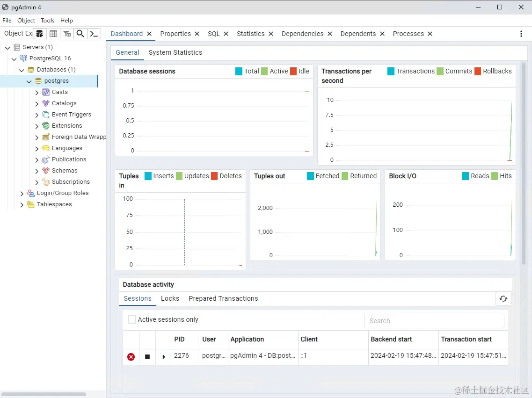532x398 pixels.
Task: Expand session 2276 row details
Action: (x=164, y=357)
